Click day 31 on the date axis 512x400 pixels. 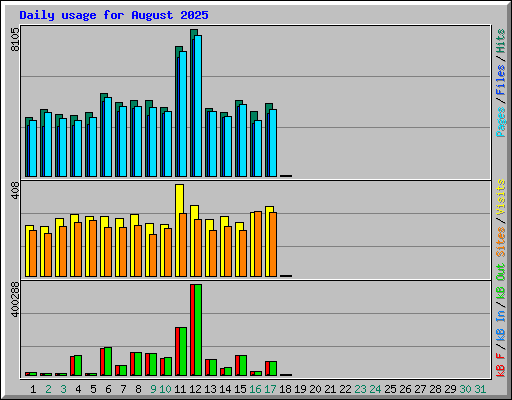click(x=480, y=389)
